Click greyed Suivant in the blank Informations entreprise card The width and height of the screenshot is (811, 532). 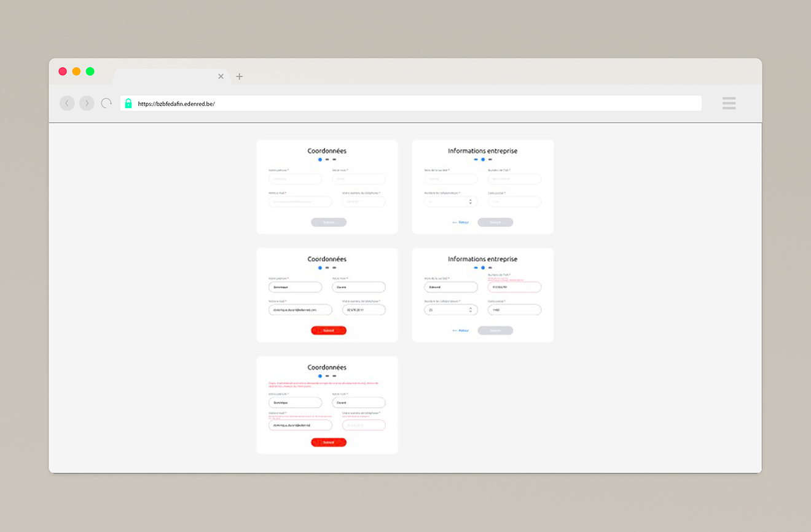pos(495,222)
